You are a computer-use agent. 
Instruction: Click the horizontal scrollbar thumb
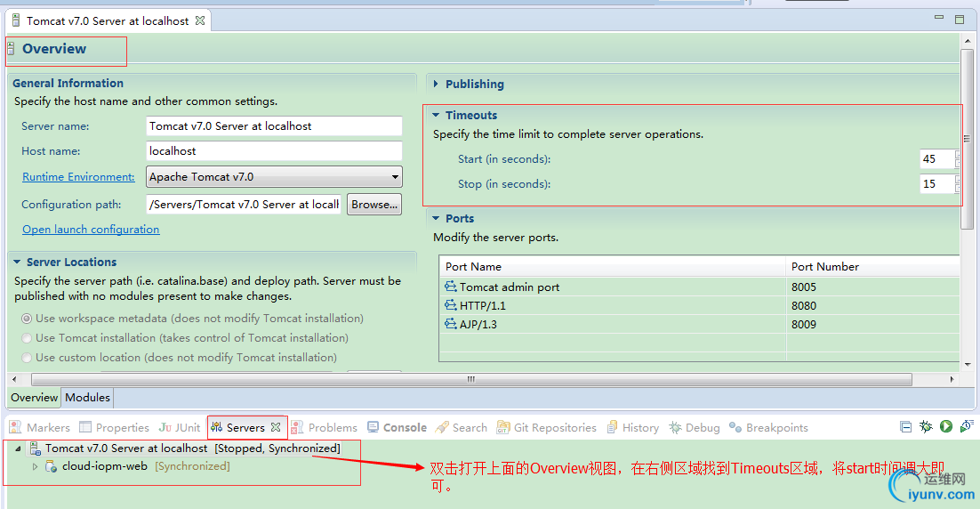point(471,380)
